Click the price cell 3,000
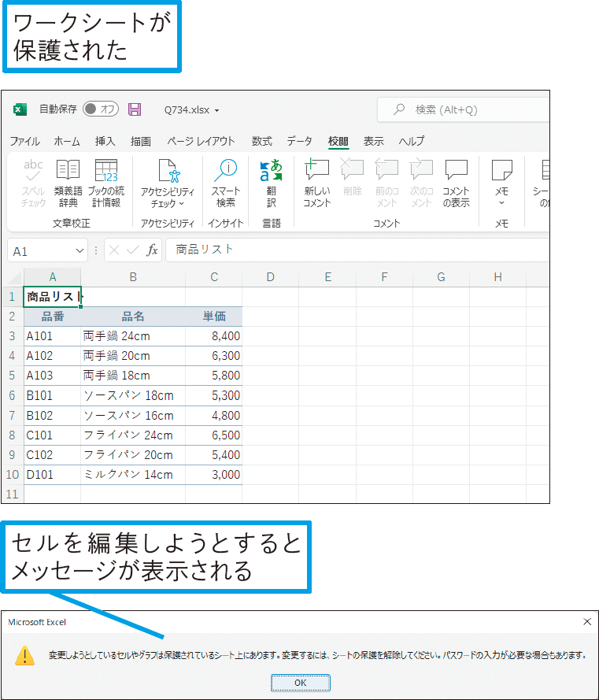599x700 pixels. pos(214,475)
